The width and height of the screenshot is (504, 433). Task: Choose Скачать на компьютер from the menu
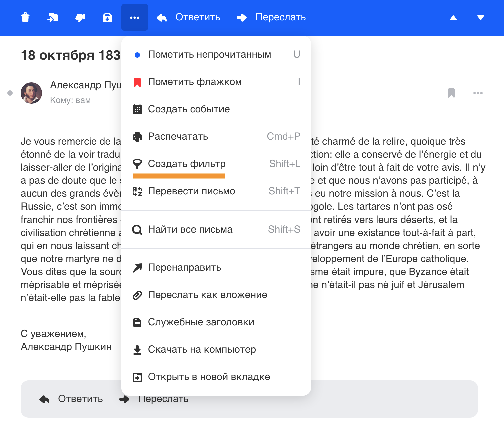pos(216,349)
